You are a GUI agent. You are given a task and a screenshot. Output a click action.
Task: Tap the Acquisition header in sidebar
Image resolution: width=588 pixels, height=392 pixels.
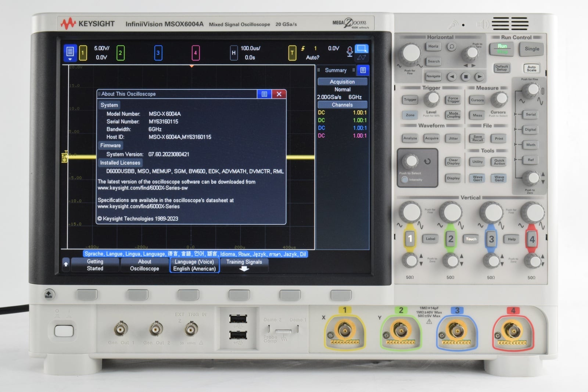342,82
